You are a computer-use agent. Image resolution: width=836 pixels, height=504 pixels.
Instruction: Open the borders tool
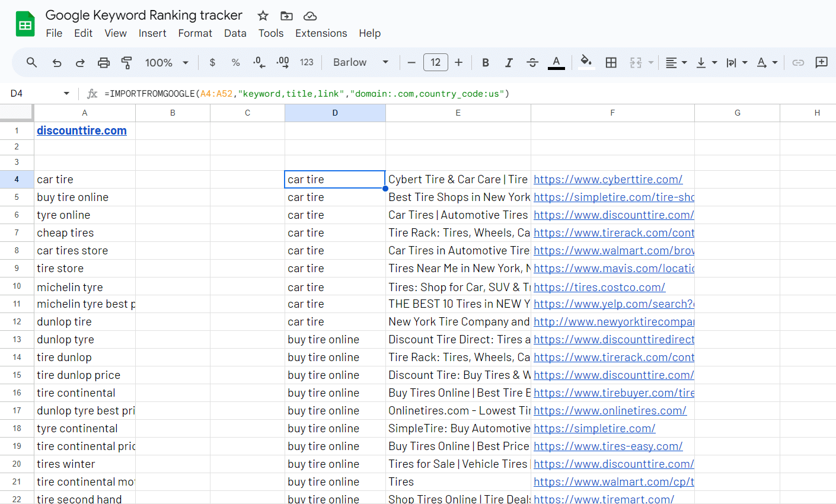[611, 63]
